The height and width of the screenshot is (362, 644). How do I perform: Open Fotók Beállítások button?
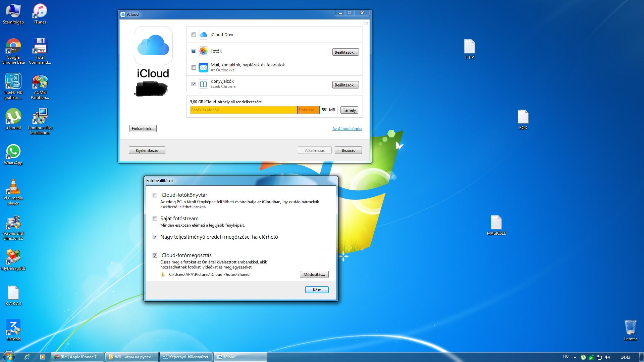point(345,52)
